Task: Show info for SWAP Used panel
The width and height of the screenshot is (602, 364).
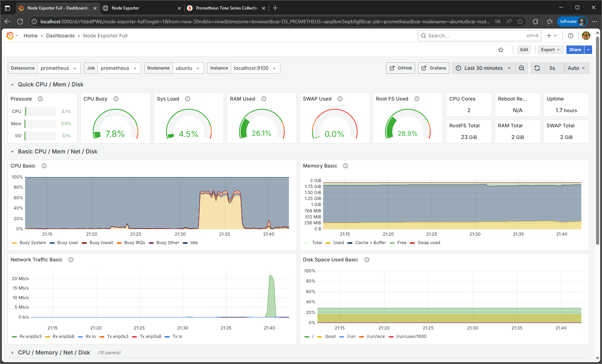Action: click(x=340, y=99)
